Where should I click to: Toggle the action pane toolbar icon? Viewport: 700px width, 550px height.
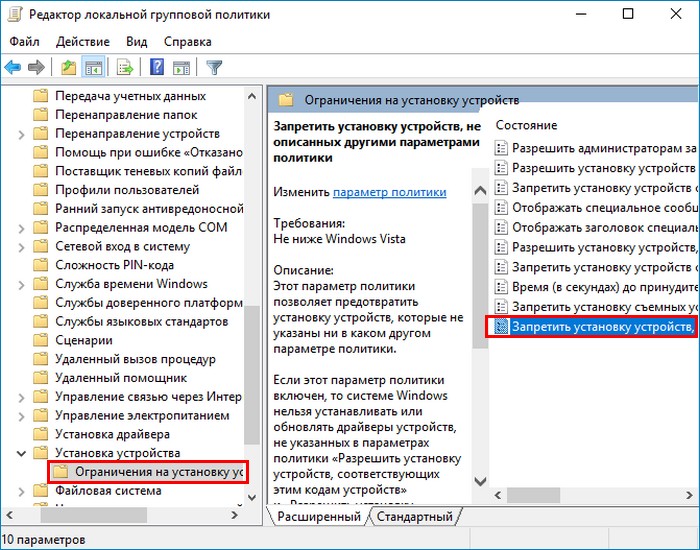181,67
